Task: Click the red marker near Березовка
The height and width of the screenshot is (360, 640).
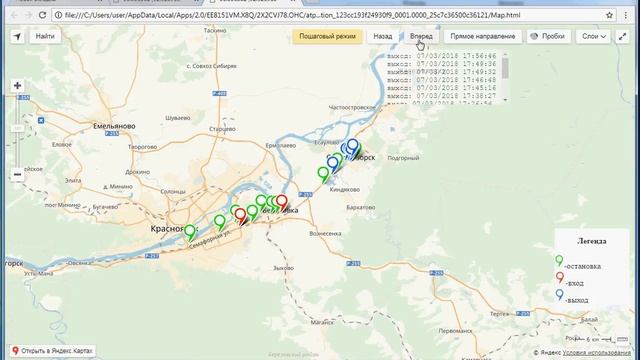Action: [281, 203]
